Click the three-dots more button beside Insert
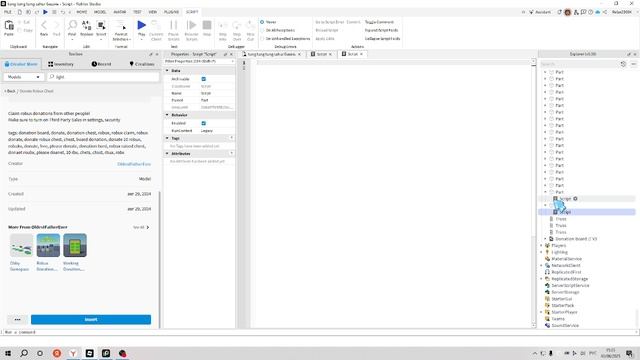The width and height of the screenshot is (640, 360). [17, 320]
